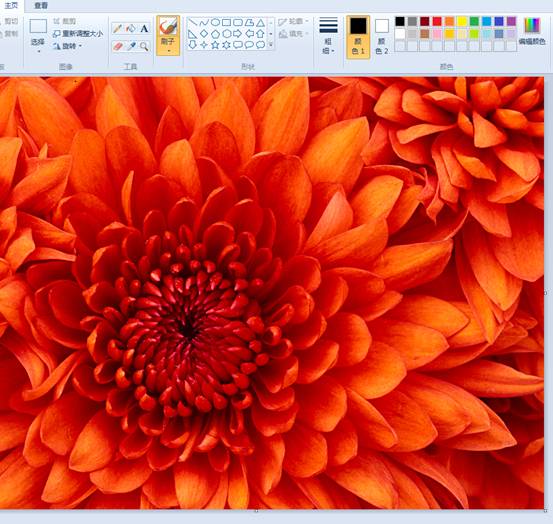Choose the Four-point star shape

click(x=203, y=45)
